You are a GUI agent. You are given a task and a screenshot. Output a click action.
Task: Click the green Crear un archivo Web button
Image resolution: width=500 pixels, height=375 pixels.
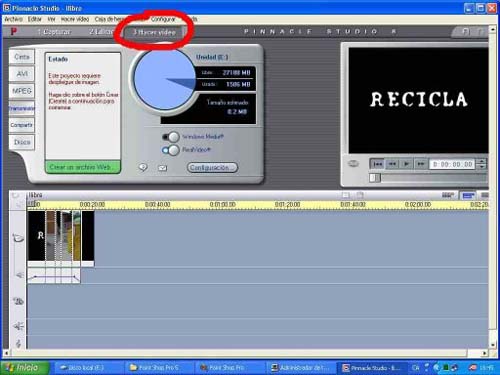point(83,167)
